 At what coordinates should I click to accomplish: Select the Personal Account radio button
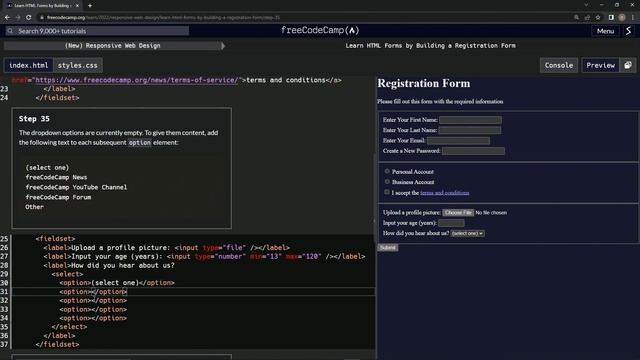pyautogui.click(x=387, y=171)
